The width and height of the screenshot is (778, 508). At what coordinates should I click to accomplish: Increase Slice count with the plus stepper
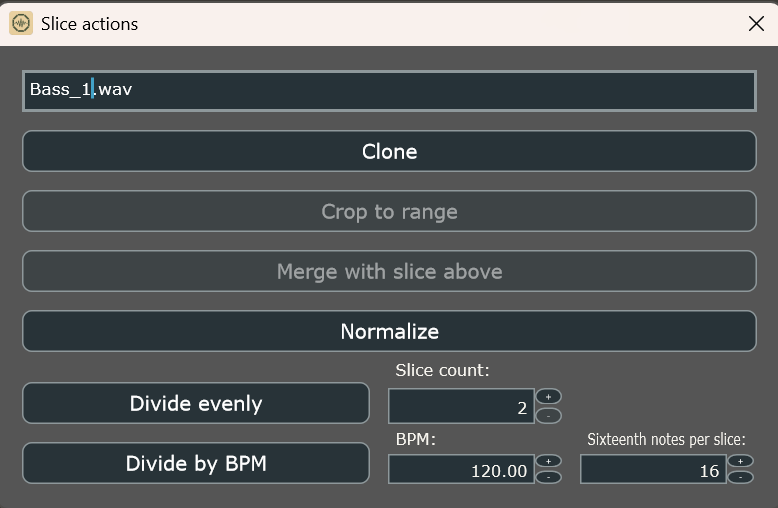coord(548,397)
